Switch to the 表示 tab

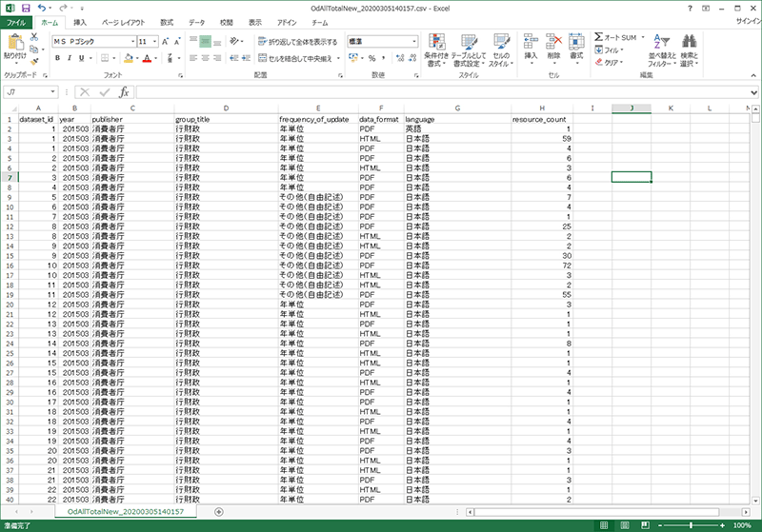coord(255,22)
